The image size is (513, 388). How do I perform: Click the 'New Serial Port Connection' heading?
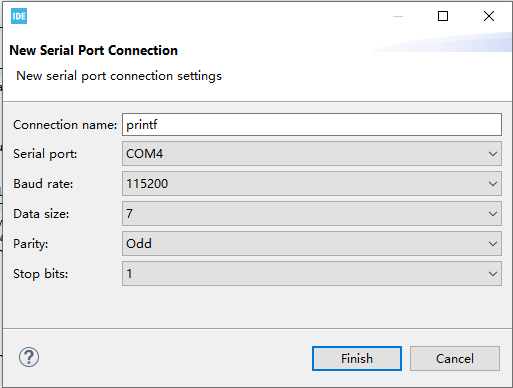point(93,50)
